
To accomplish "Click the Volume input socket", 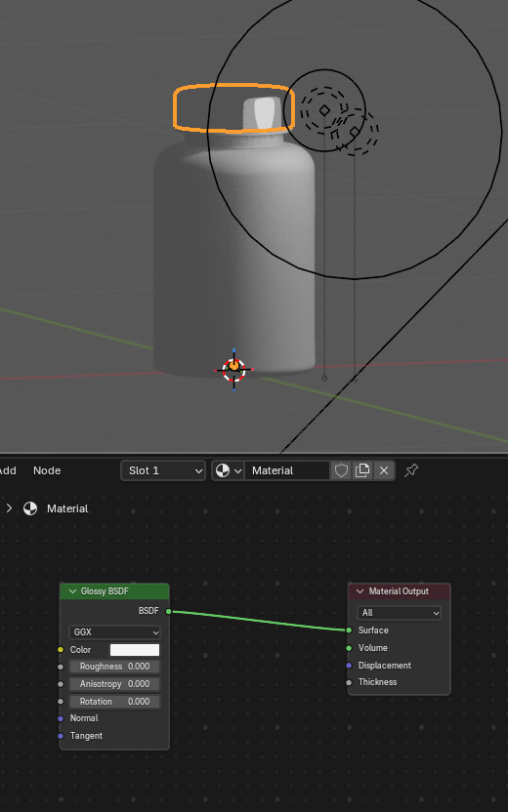I will tap(349, 648).
